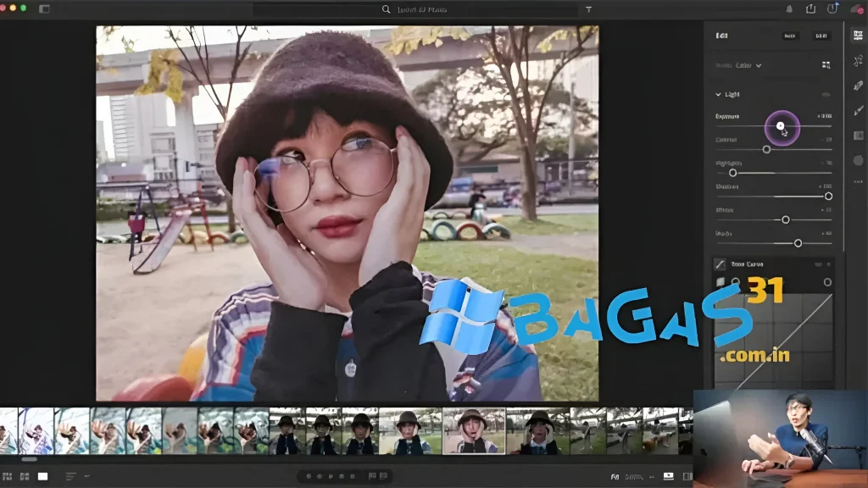Flag photo as rejected
The image size is (868, 488).
click(x=383, y=476)
